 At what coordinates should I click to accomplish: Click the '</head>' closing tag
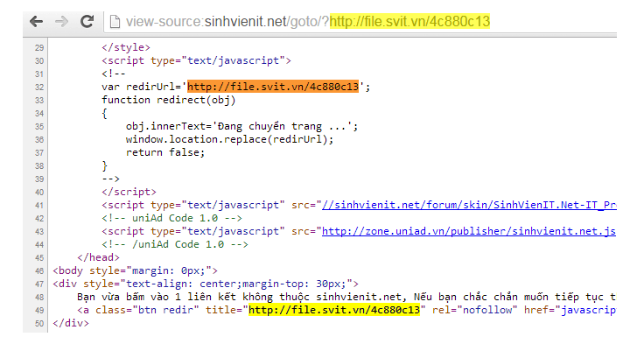click(99, 257)
